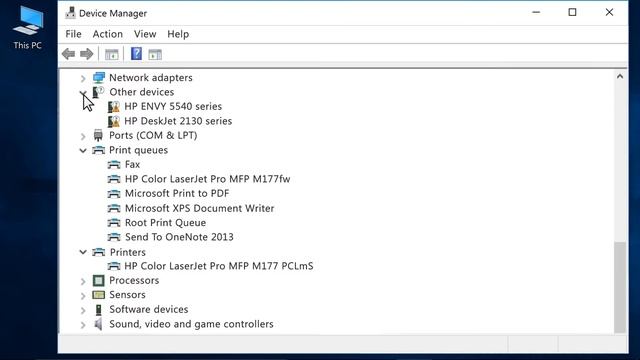
Task: Select the 'Printers' category label
Action: 128,252
